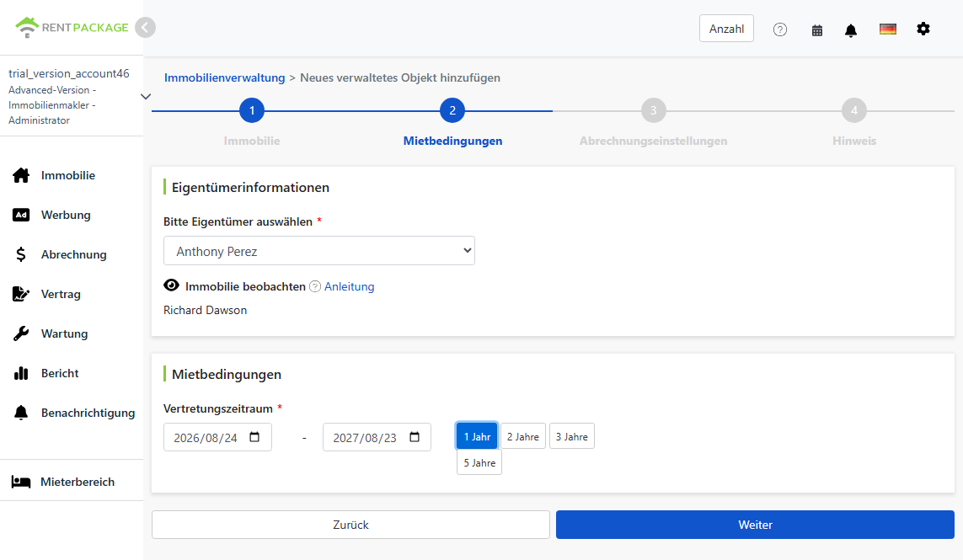Click the wrench icon beside Wartung

[21, 333]
